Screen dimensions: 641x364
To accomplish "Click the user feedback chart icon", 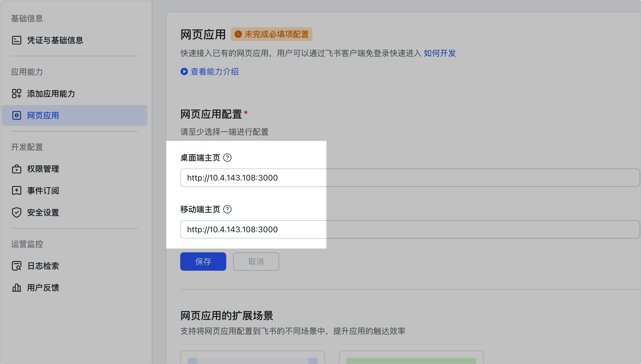I will [17, 288].
